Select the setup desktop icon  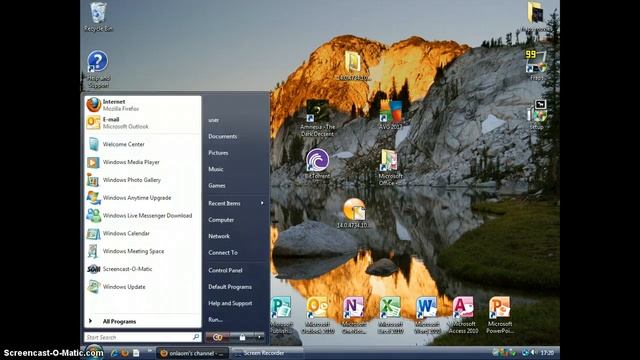(x=538, y=115)
